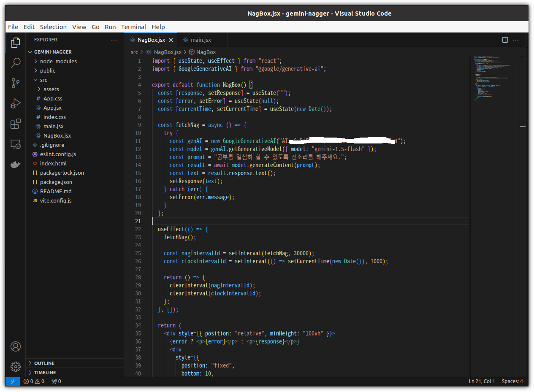Select the NagBox.jsx editor tab

click(151, 40)
